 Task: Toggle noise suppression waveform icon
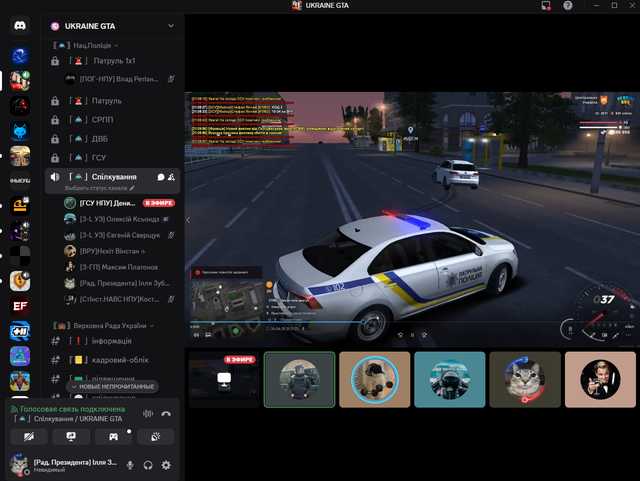point(148,414)
